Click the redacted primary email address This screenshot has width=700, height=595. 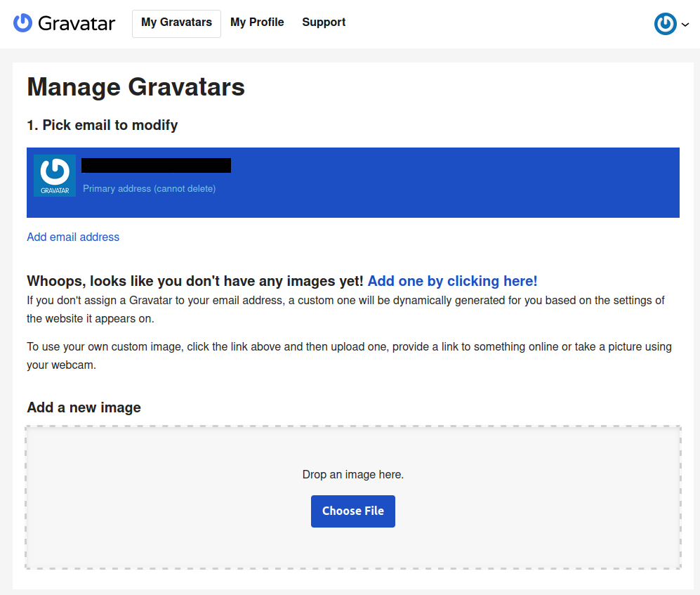tap(156, 166)
